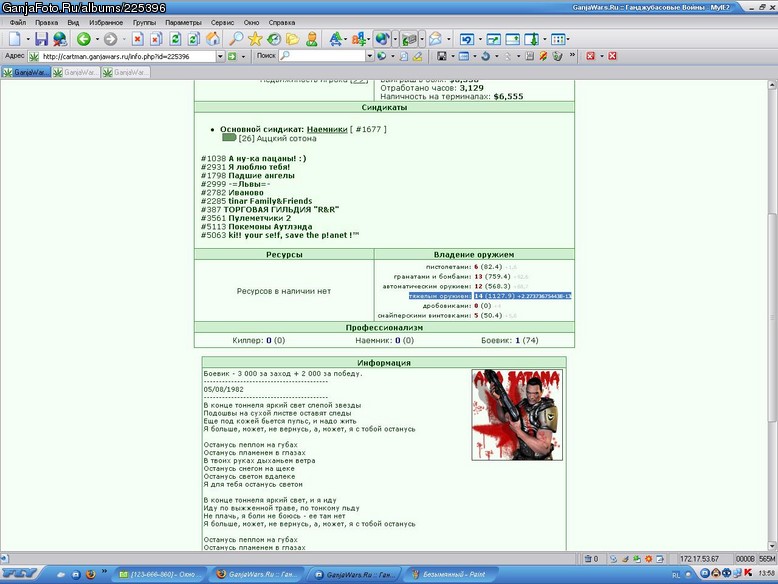This screenshot has height=584, width=778.
Task: Click the red K (Kaspersky) icon in system tray
Action: (x=748, y=573)
